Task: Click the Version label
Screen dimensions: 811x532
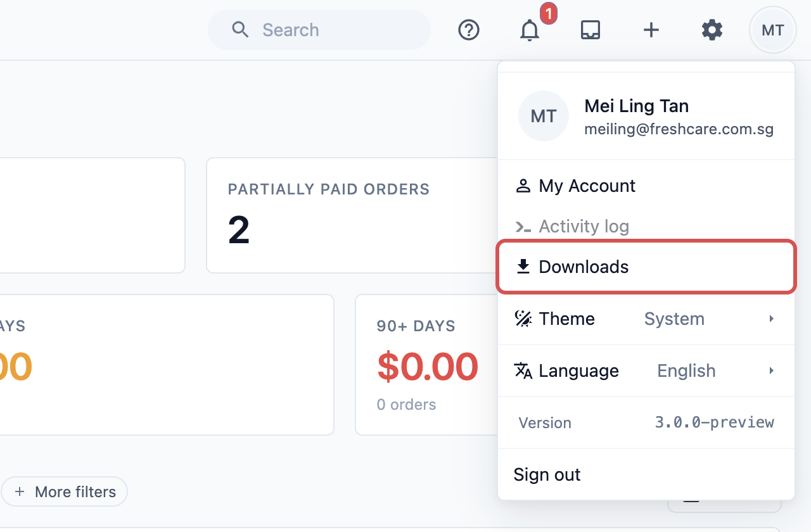Action: pyautogui.click(x=545, y=422)
